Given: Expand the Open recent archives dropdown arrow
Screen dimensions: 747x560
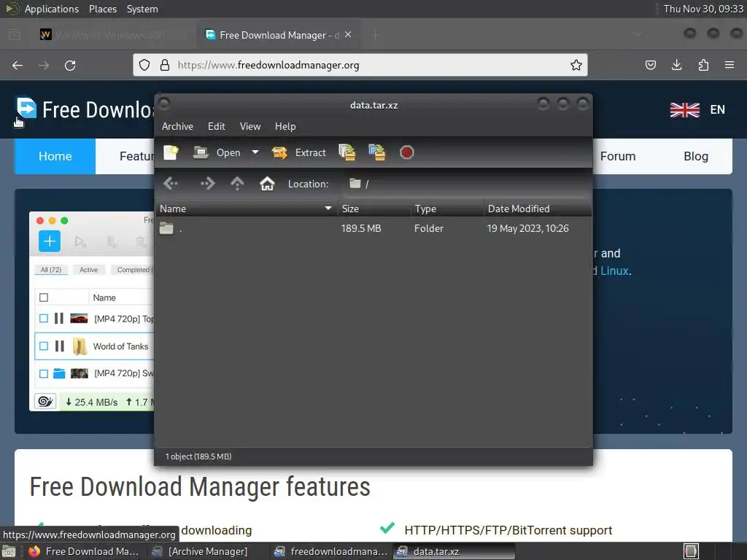Looking at the screenshot, I should pyautogui.click(x=255, y=152).
